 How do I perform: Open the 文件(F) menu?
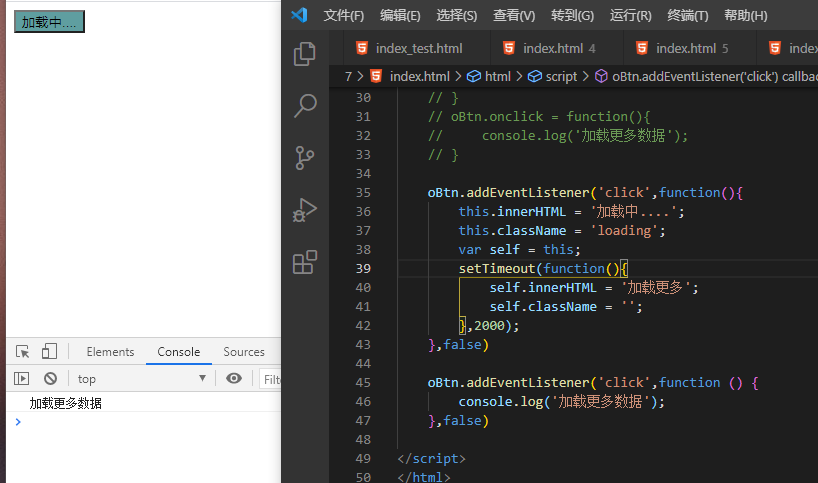(x=344, y=16)
